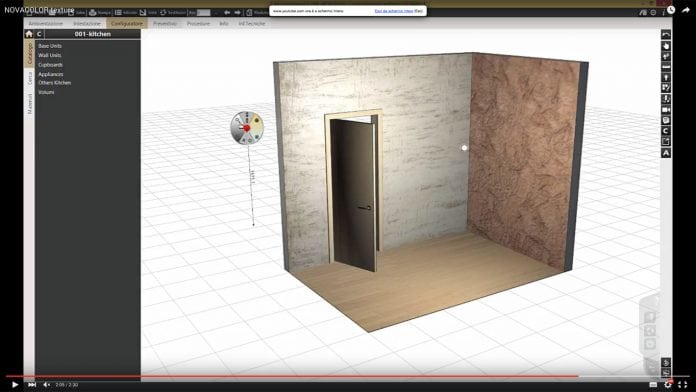Click the share arrow icon

[x=686, y=10]
